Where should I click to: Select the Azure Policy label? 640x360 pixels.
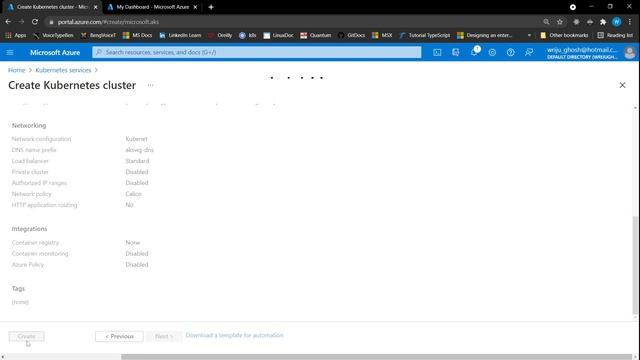click(28, 265)
